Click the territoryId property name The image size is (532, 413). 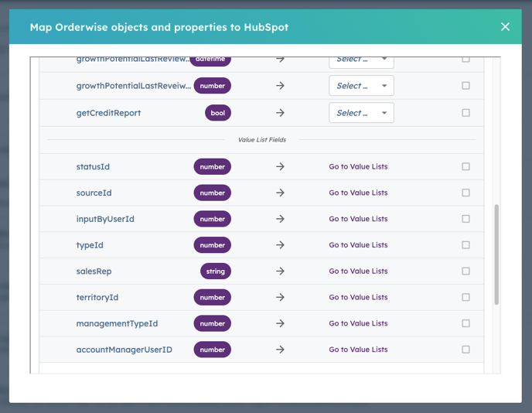(x=97, y=298)
